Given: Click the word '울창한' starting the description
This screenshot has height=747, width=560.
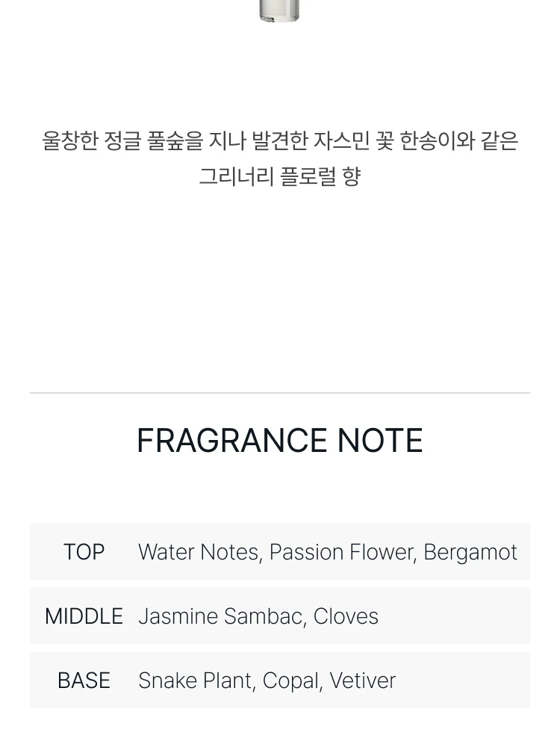Looking at the screenshot, I should pyautogui.click(x=70, y=141).
